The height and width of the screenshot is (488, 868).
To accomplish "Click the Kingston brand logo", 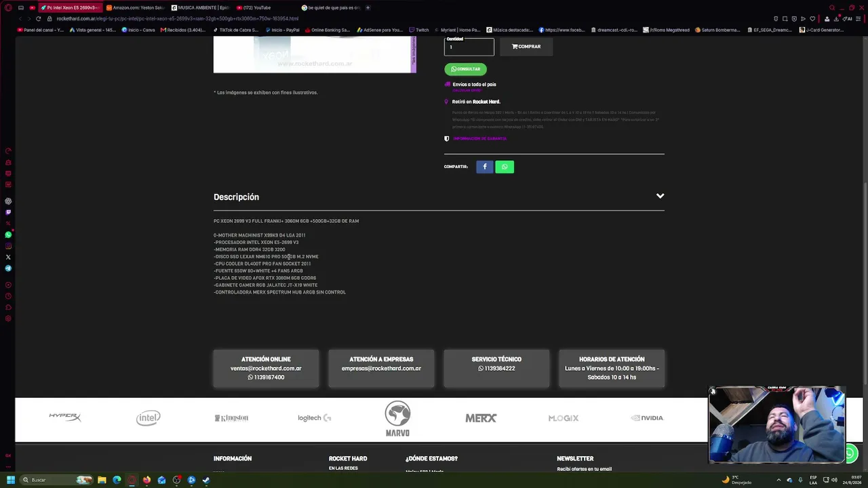I will 231,418.
